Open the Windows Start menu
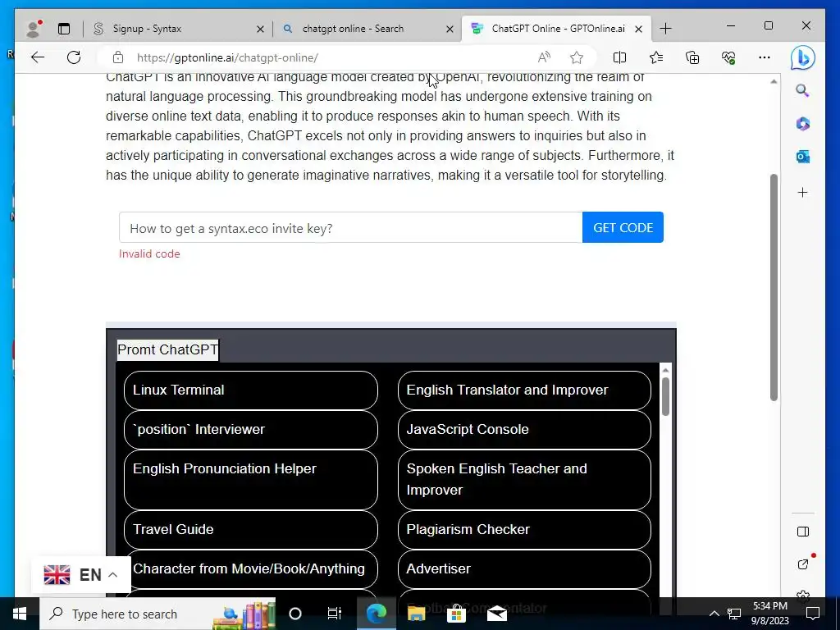The width and height of the screenshot is (840, 630). tap(20, 614)
